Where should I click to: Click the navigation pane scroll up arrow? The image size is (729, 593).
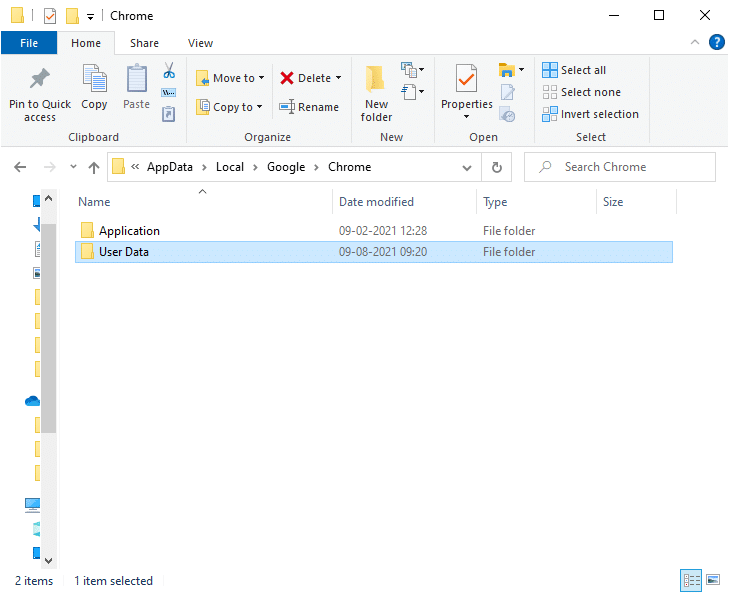pyautogui.click(x=48, y=199)
